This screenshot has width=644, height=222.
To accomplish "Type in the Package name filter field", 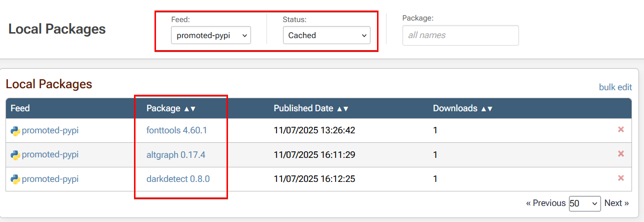I will [x=460, y=36].
